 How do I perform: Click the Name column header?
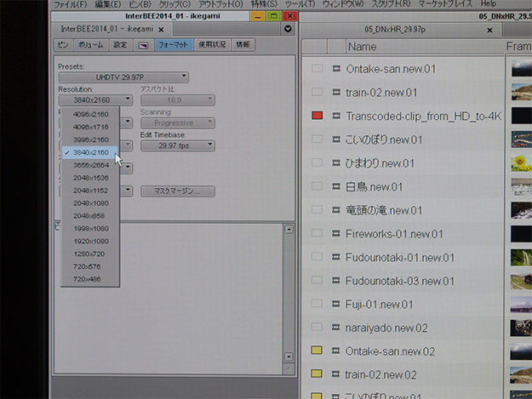[425, 47]
